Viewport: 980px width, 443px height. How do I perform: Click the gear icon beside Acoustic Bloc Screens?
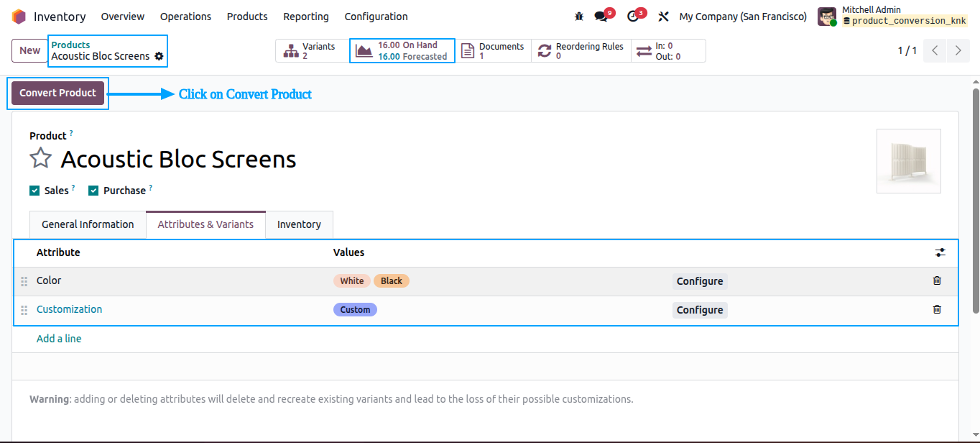point(159,56)
